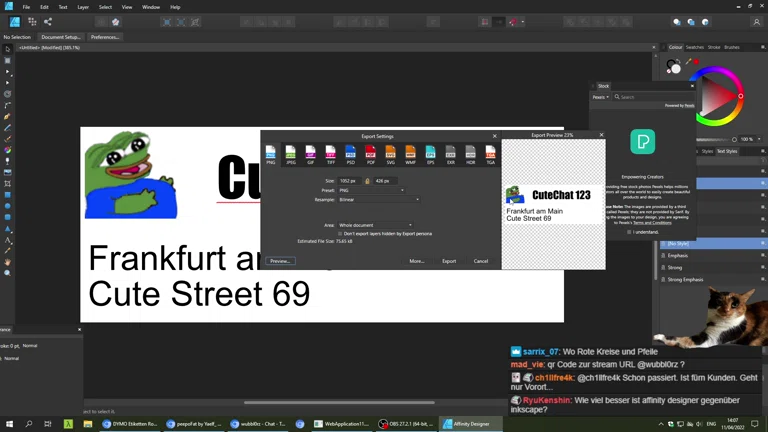
Task: Switch to the Text Styles tab
Action: (x=727, y=151)
